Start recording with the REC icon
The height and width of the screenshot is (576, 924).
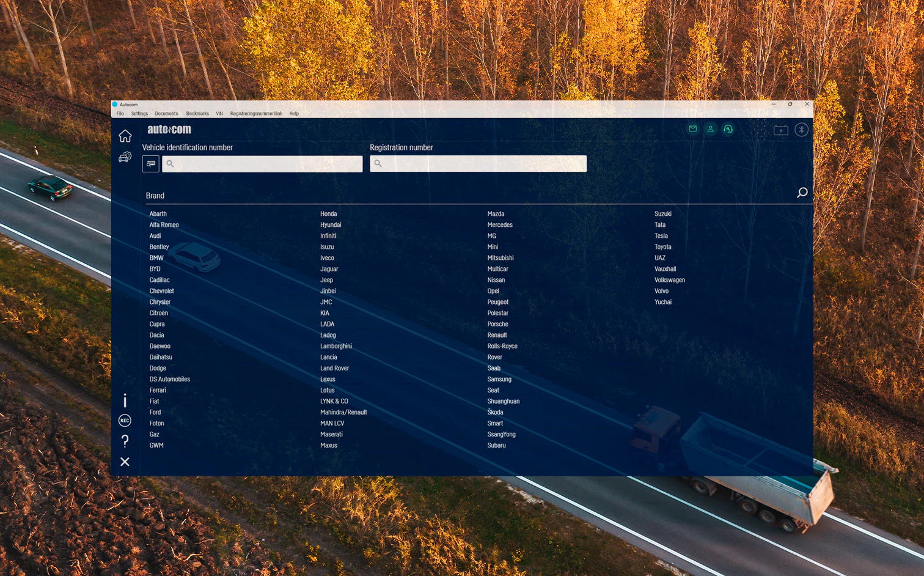tap(125, 421)
